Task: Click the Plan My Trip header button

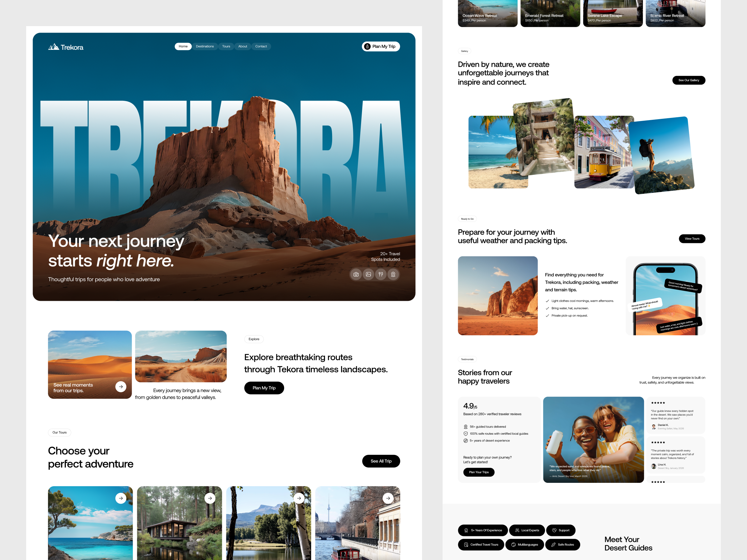Action: point(381,46)
